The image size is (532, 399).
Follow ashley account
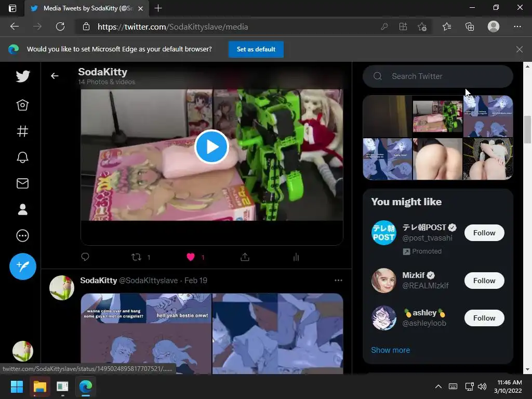pos(484,318)
